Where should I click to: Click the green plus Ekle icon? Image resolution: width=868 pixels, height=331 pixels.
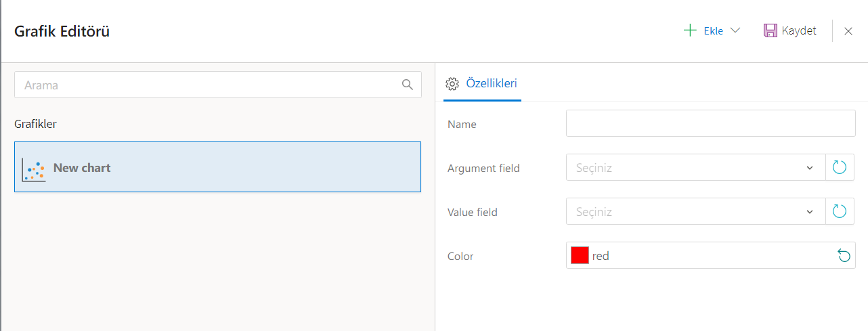(x=690, y=30)
